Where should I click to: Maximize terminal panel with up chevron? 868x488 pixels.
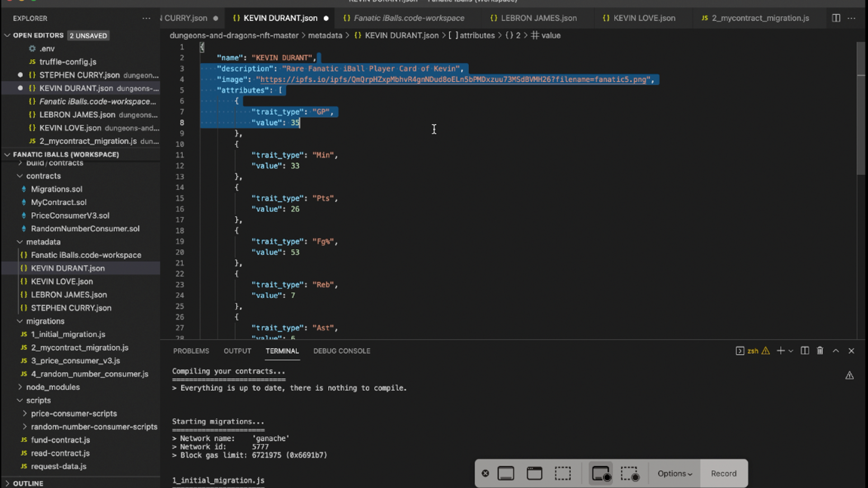tap(836, 351)
